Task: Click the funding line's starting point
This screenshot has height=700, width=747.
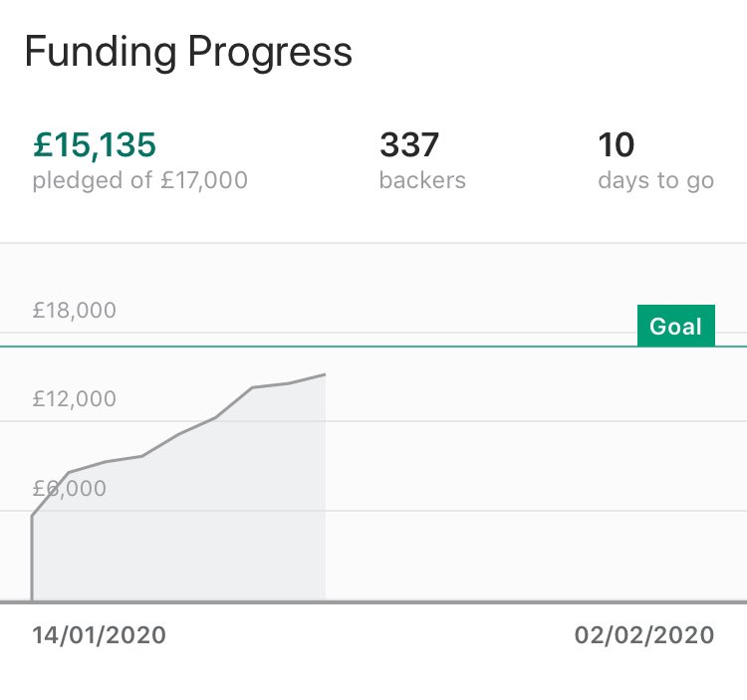Action: [32, 600]
